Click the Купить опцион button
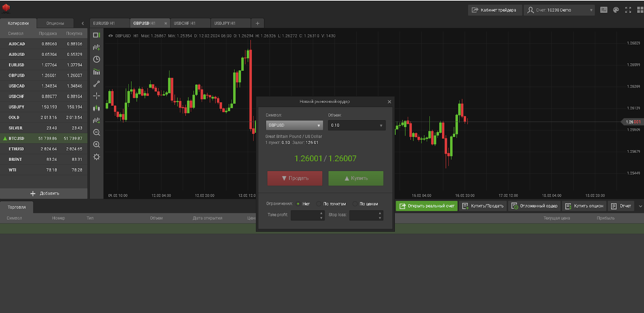 coord(584,206)
